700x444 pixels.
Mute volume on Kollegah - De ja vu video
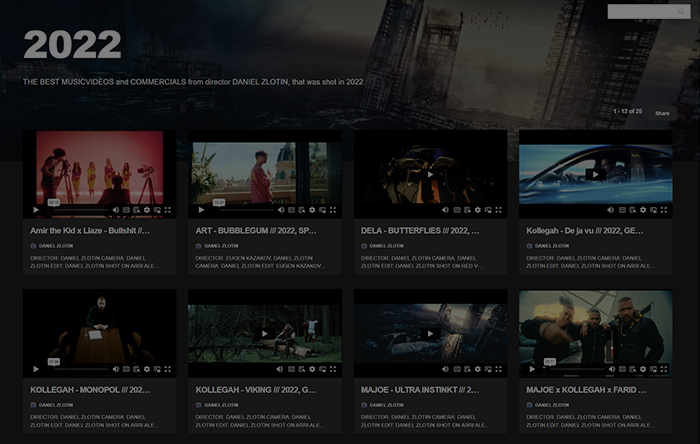pos(611,210)
